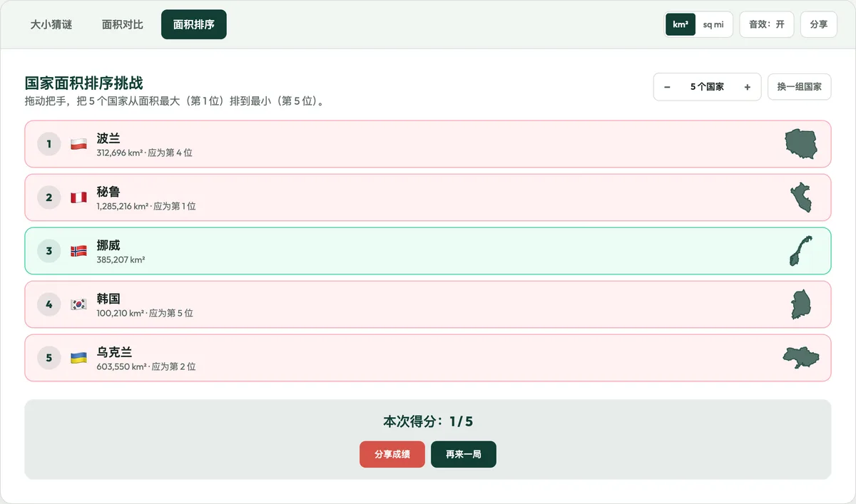Viewport: 856px width, 504px height.
Task: Click Ukraine's map silhouette
Action: pyautogui.click(x=801, y=358)
